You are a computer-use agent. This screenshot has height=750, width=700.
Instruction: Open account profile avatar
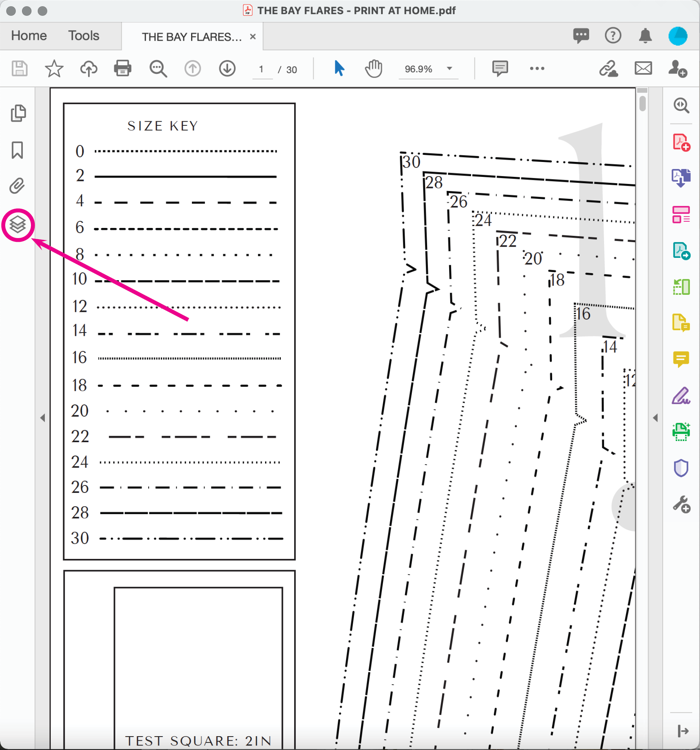pyautogui.click(x=678, y=36)
